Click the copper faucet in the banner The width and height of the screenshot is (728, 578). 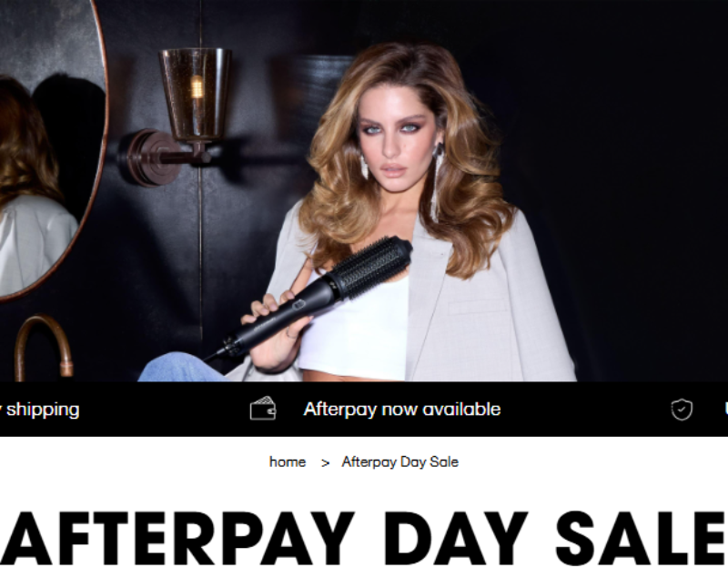click(44, 346)
